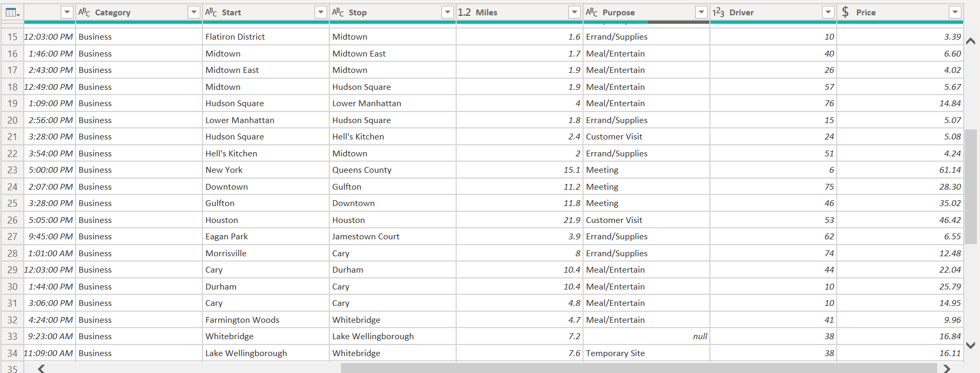Select row number 34
980x373 pixels.
12,353
